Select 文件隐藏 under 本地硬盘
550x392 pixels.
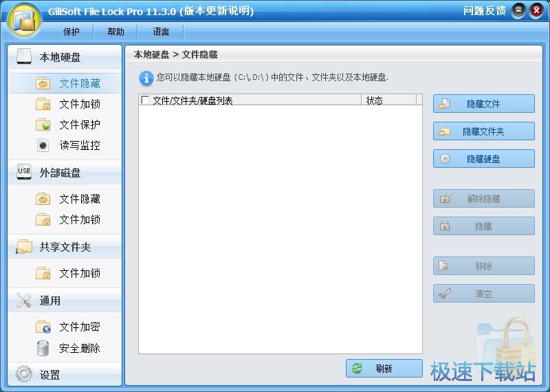click(x=65, y=83)
